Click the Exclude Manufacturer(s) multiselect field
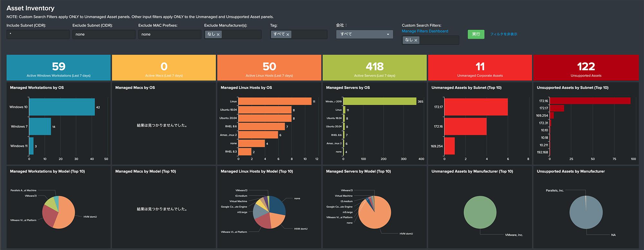 (x=233, y=34)
